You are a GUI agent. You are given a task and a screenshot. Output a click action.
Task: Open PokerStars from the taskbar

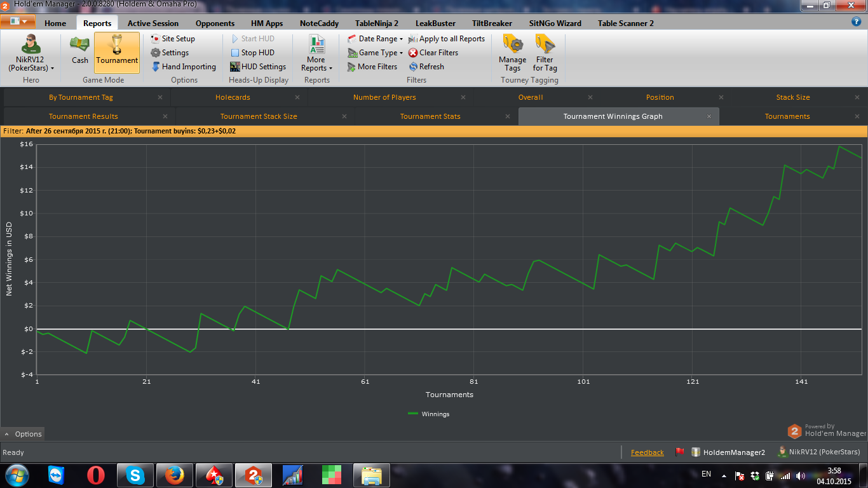214,475
